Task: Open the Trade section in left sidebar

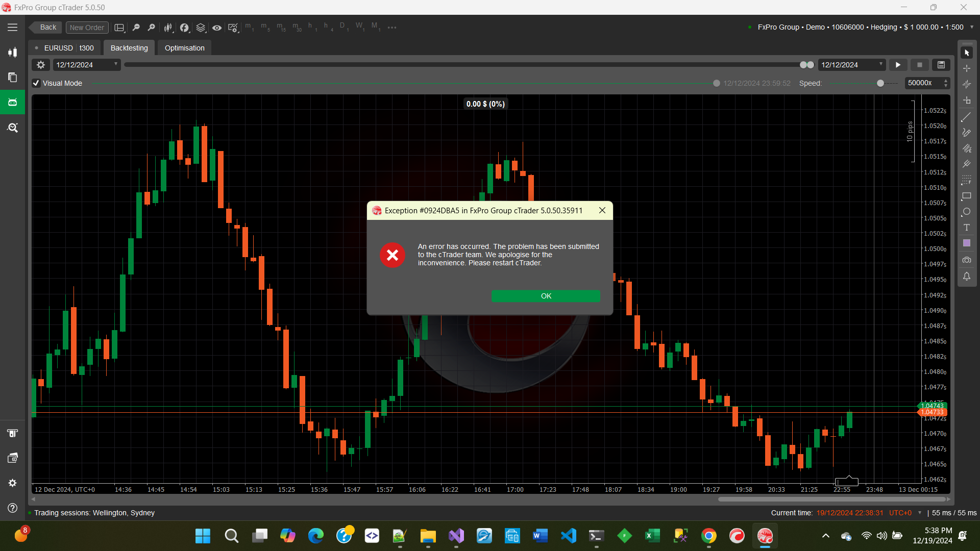Action: point(13,53)
